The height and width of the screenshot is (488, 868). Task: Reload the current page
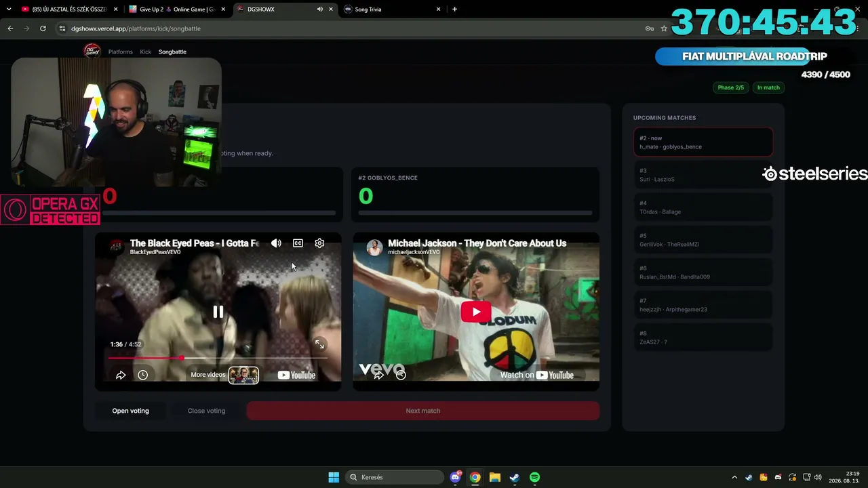(x=43, y=28)
